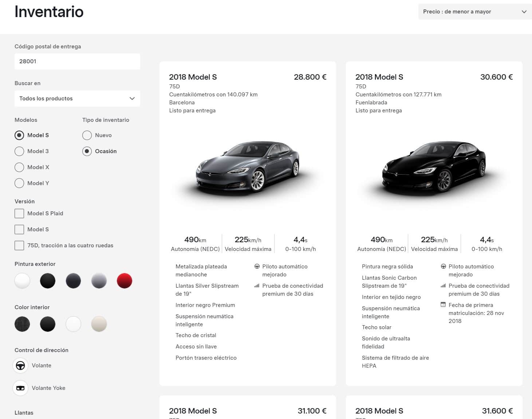532x419 pixels.
Task: Click 'Interior en tejido negro' feature text
Action: tap(391, 297)
